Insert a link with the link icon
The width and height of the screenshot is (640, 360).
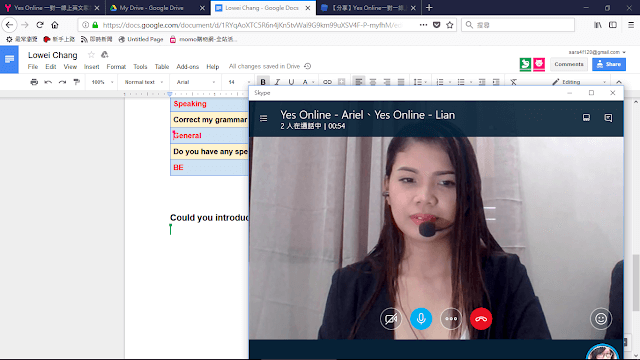point(327,82)
